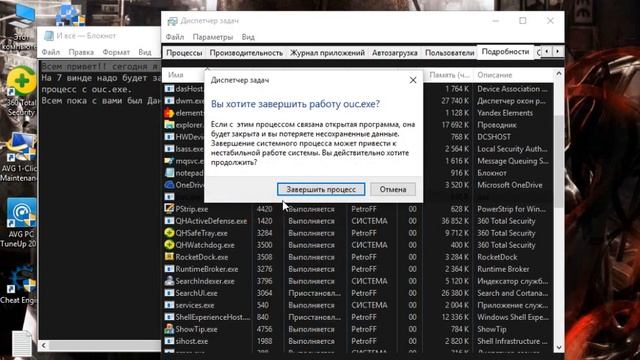Click the text file icon on desktop
Viewport: 640px width, 360px height.
pos(22,343)
